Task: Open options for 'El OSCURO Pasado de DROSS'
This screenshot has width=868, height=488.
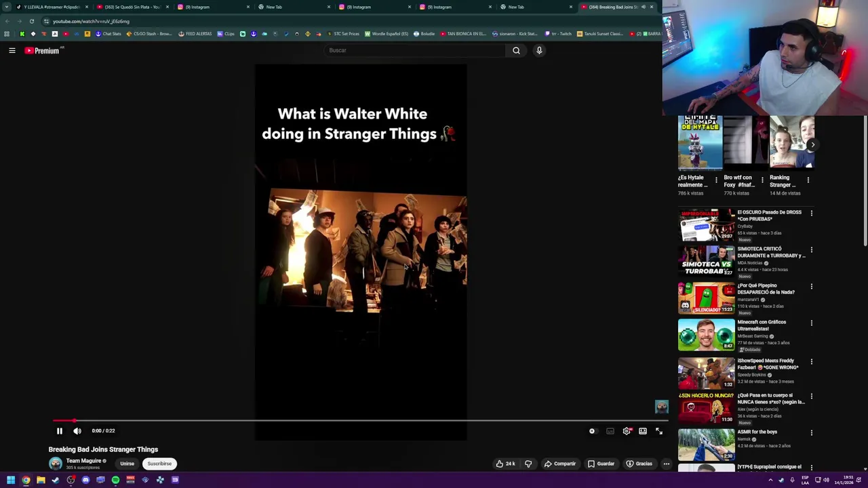Action: (x=811, y=213)
